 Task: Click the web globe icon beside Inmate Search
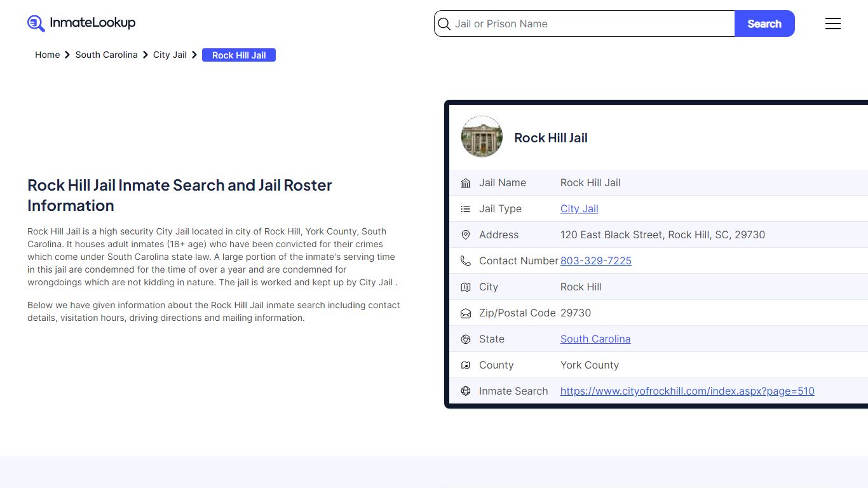(x=465, y=391)
